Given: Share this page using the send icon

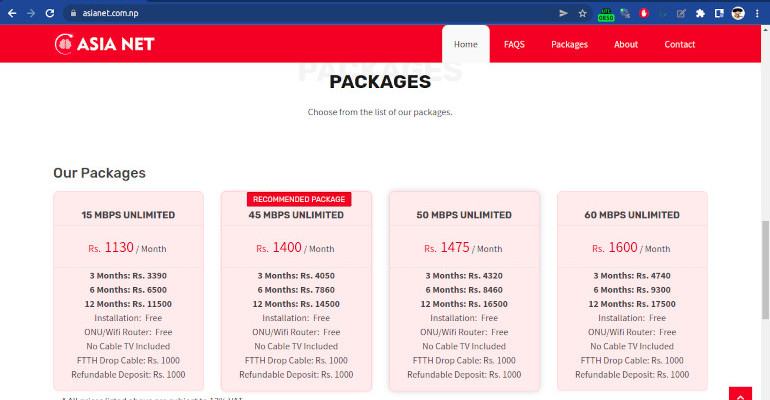Looking at the screenshot, I should [563, 13].
